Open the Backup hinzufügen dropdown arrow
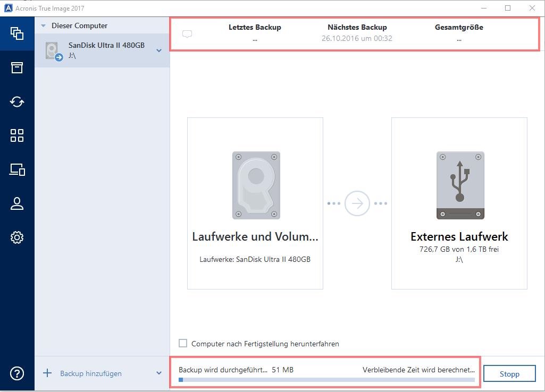Screen dimensions: 545x392 coord(159,373)
